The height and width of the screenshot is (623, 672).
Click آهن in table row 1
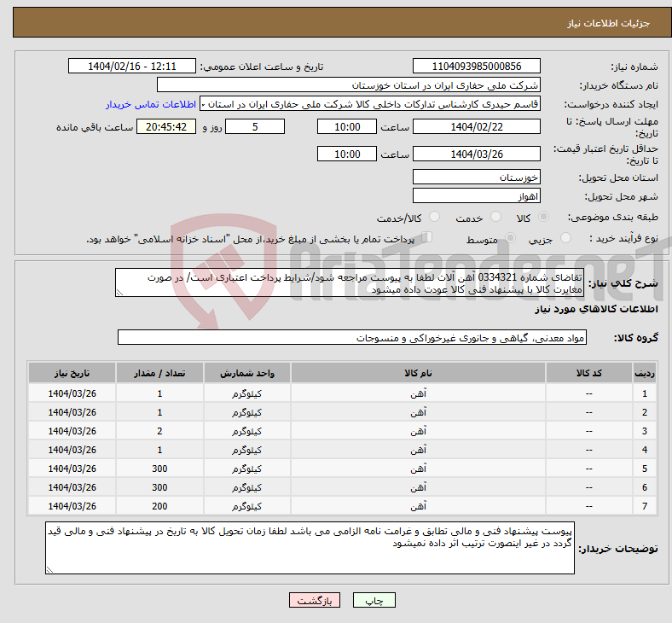point(418,393)
